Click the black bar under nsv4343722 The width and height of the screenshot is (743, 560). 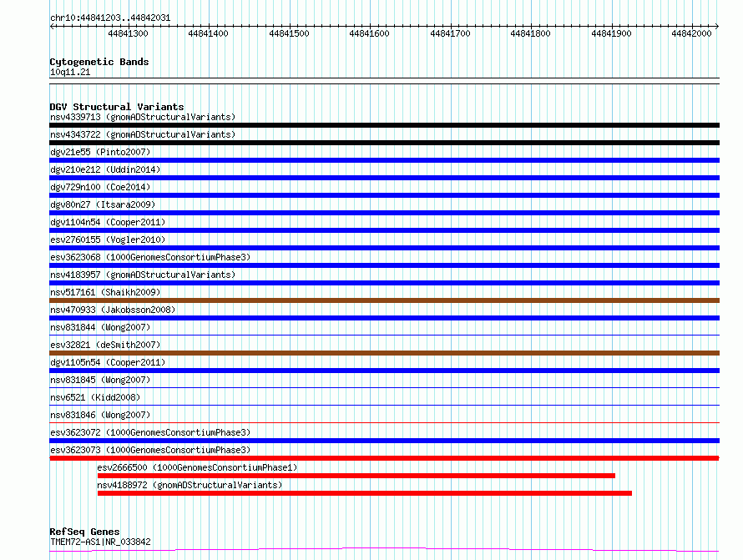point(384,143)
